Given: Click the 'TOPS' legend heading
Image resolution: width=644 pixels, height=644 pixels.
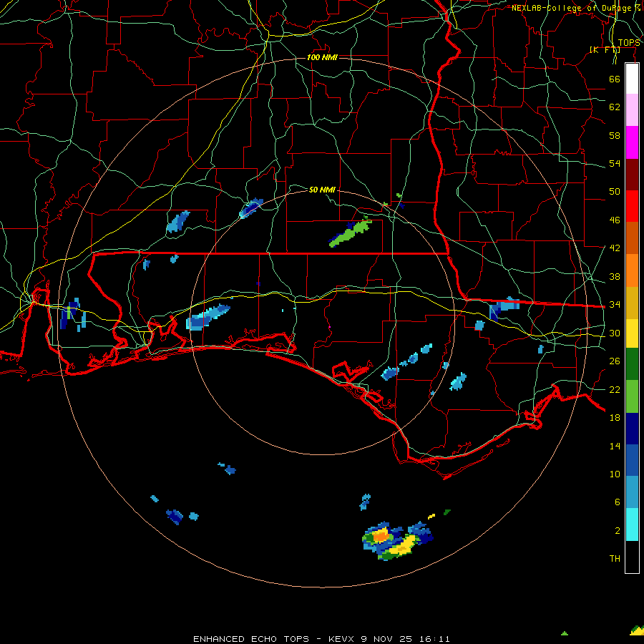Looking at the screenshot, I should click(x=629, y=43).
